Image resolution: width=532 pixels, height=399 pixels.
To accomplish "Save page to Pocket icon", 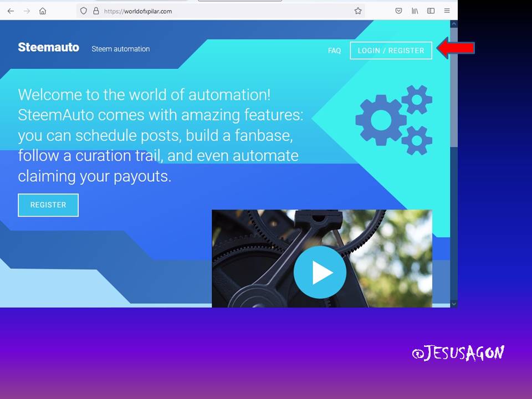I will [x=398, y=11].
